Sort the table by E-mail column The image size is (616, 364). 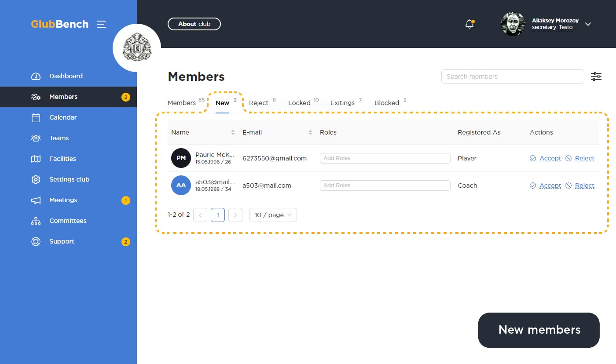[310, 132]
